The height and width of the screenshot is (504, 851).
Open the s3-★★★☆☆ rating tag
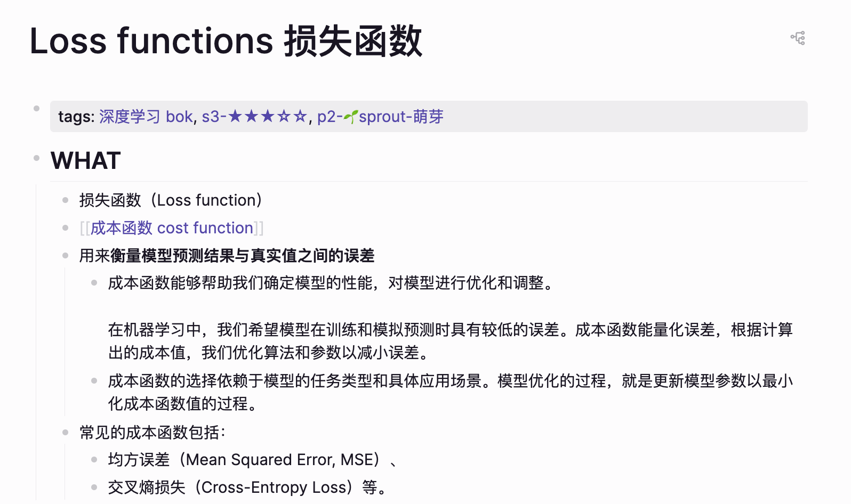point(255,117)
